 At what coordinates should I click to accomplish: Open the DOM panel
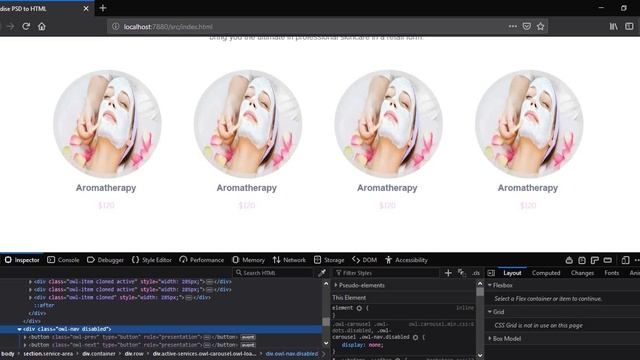point(364,260)
